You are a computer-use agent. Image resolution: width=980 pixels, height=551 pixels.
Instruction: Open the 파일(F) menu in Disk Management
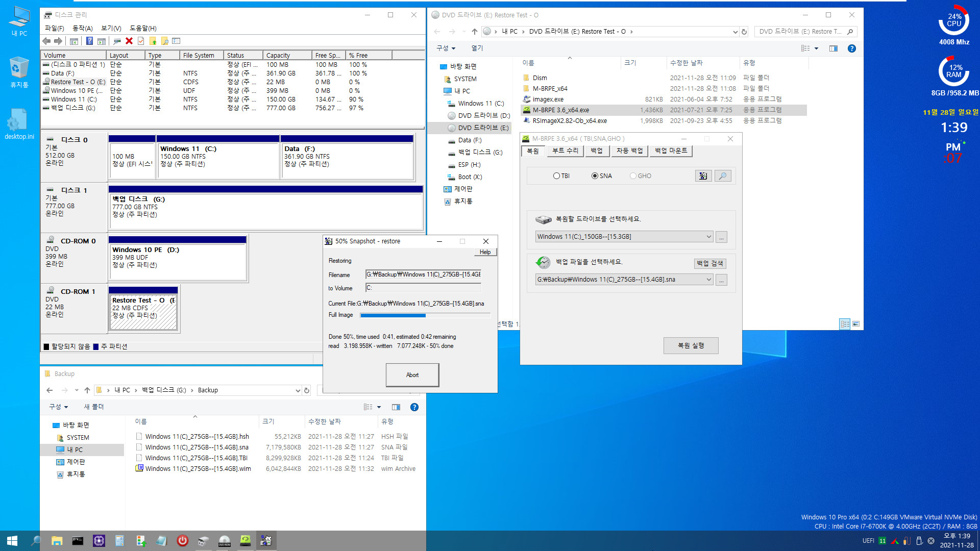55,29
